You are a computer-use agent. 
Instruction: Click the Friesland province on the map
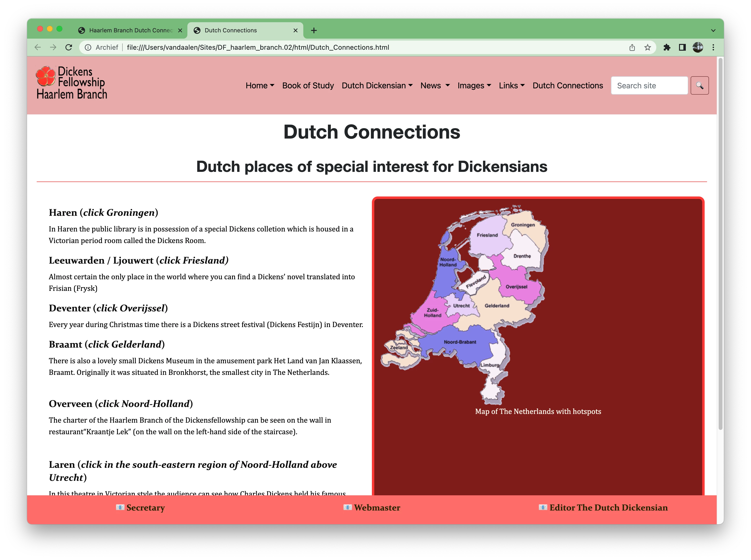coord(487,237)
